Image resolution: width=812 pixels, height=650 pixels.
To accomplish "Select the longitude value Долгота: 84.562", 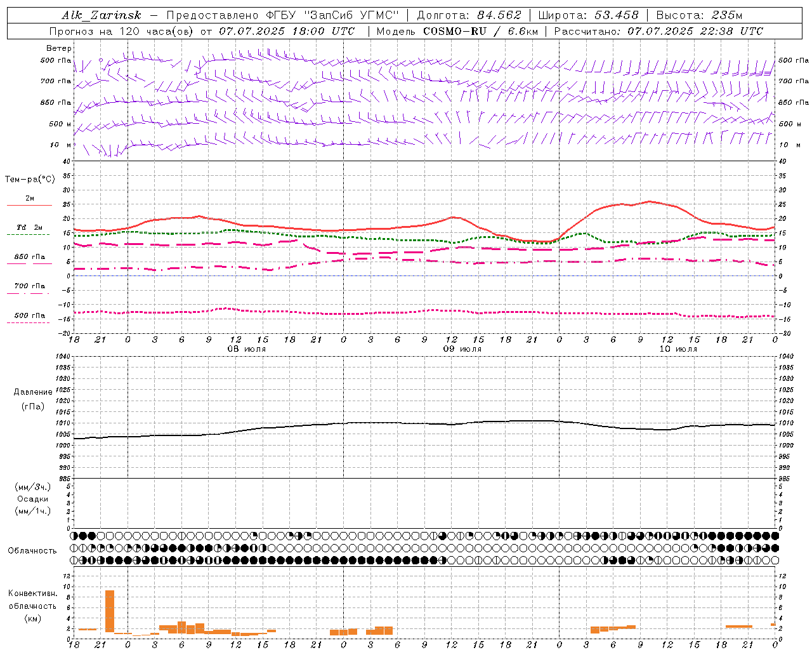I will pyautogui.click(x=469, y=15).
